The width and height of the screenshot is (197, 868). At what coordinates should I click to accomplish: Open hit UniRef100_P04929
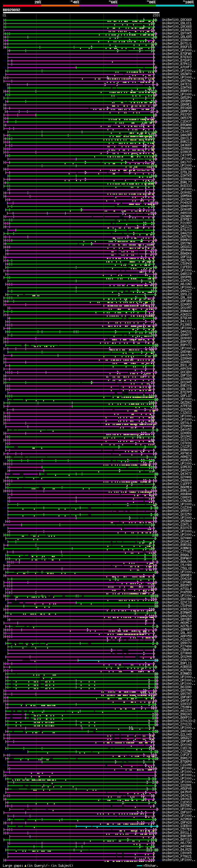click(x=176, y=203)
